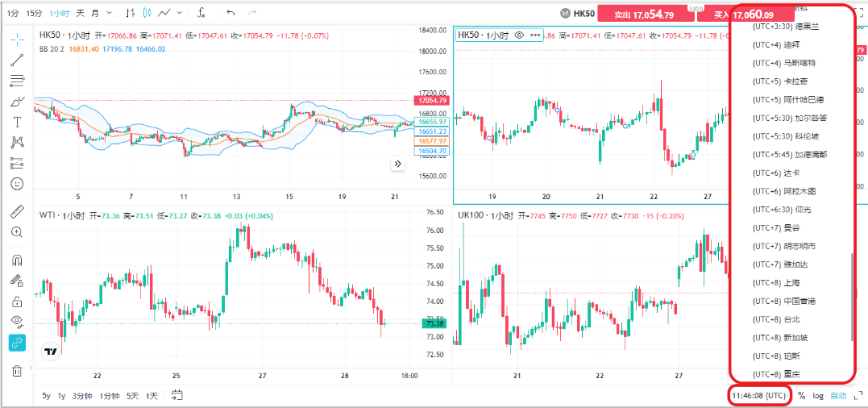Open the Fibonacci horizontal lines tool
This screenshot has height=408, width=868.
17,81
